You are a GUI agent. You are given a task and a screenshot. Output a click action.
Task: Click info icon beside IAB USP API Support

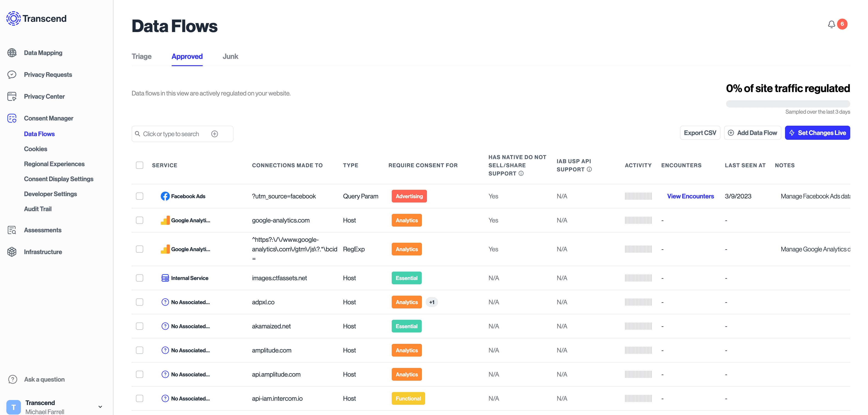click(x=589, y=170)
